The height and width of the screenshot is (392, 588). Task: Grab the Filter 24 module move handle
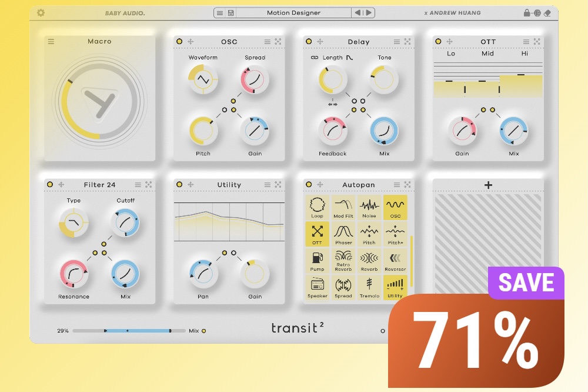pyautogui.click(x=61, y=184)
